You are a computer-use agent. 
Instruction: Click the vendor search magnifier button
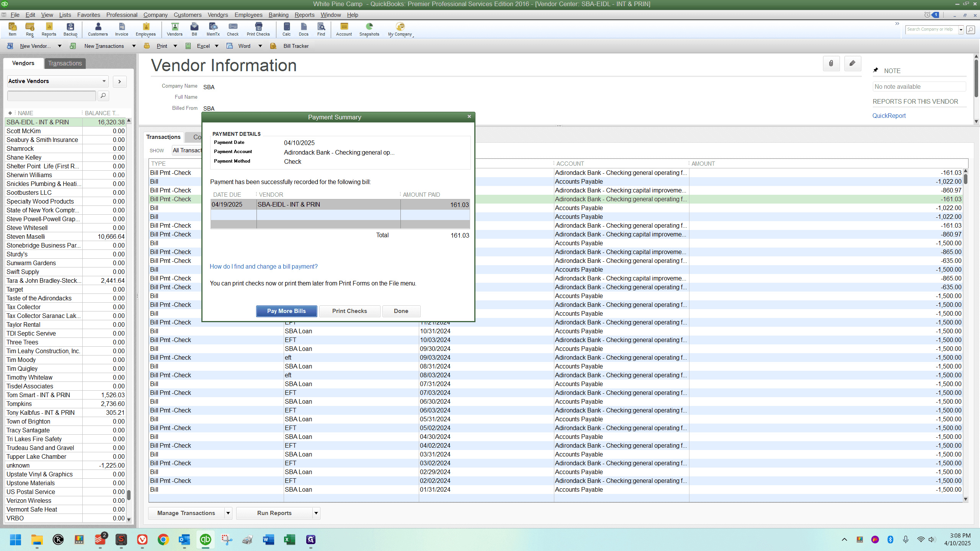tap(103, 96)
